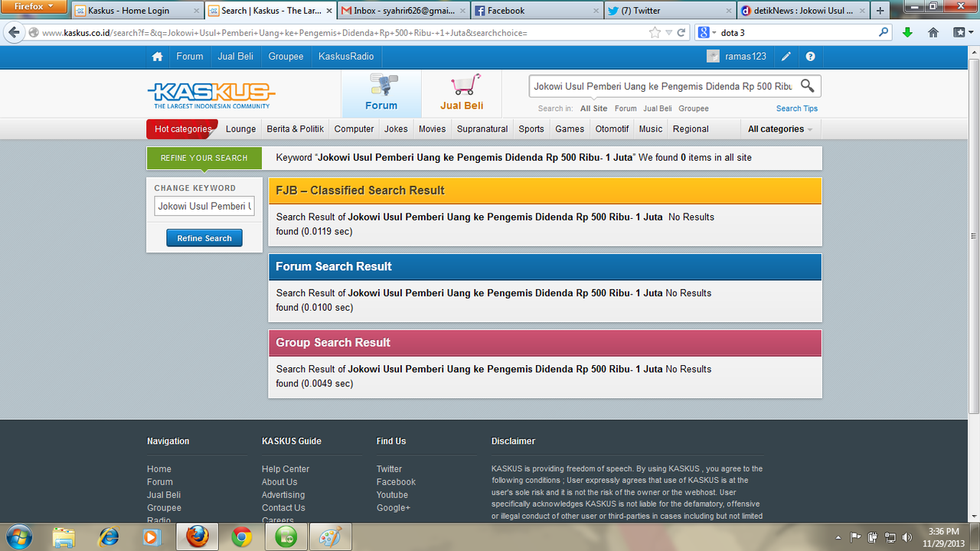Switch to detikNews tab

coord(802,11)
